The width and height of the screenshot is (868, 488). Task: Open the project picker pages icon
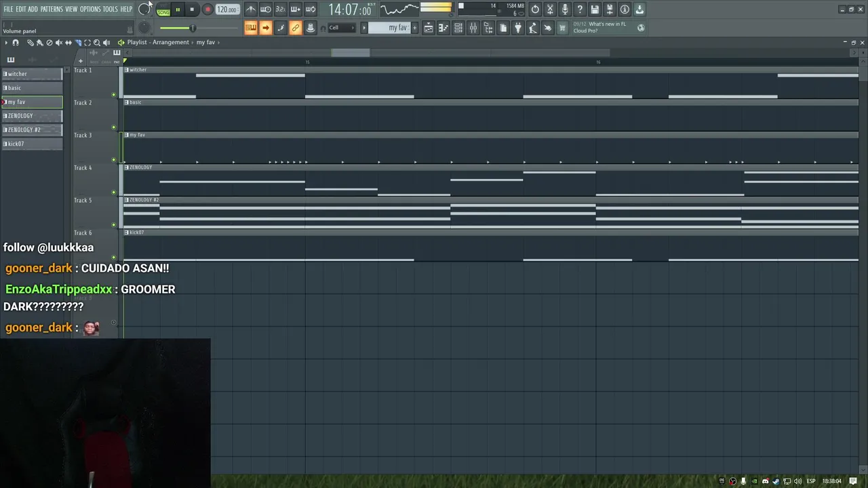[x=503, y=28]
